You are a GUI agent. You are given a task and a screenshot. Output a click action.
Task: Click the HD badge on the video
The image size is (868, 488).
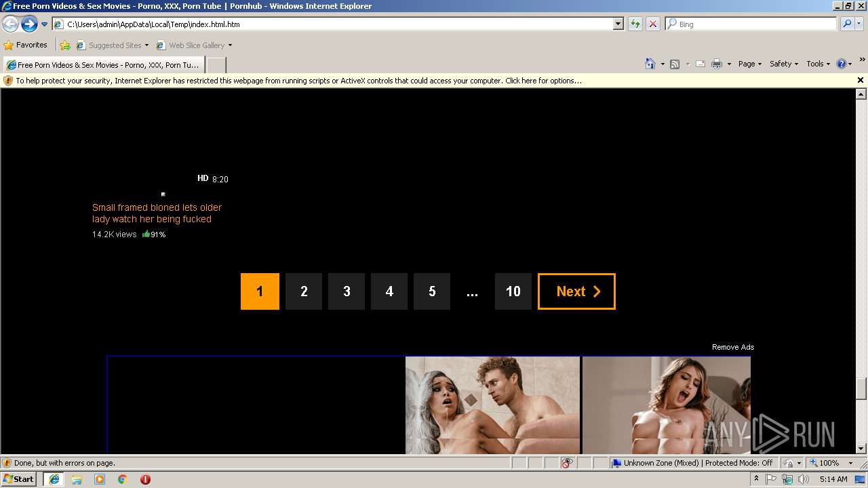[x=203, y=178]
